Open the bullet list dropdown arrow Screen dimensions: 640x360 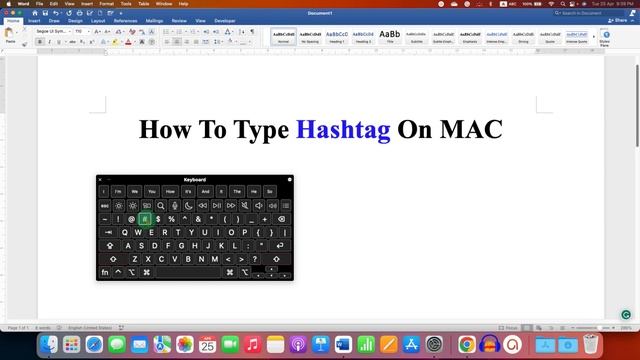[173, 31]
